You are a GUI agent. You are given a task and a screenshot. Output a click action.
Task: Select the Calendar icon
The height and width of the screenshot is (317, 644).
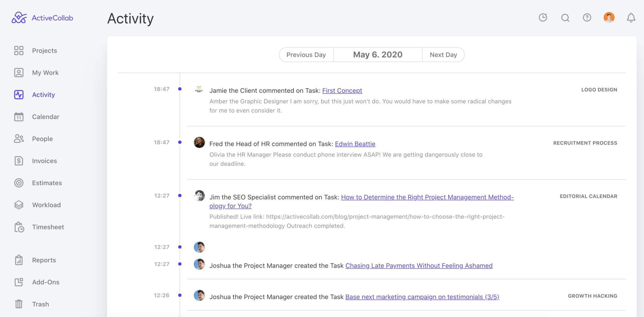coord(19,117)
